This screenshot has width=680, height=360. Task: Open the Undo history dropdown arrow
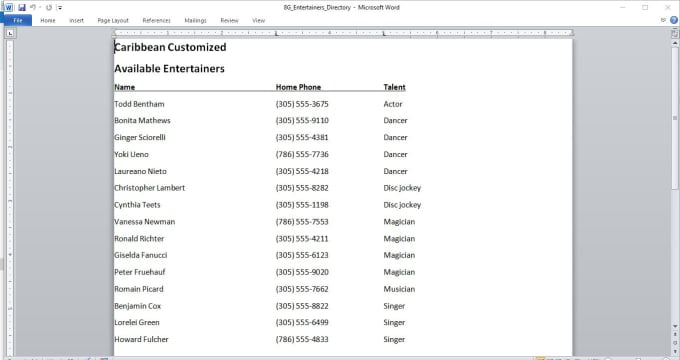click(x=40, y=7)
